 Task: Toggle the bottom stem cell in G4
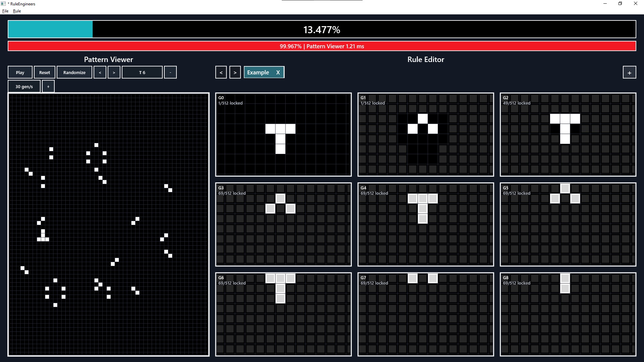423,219
